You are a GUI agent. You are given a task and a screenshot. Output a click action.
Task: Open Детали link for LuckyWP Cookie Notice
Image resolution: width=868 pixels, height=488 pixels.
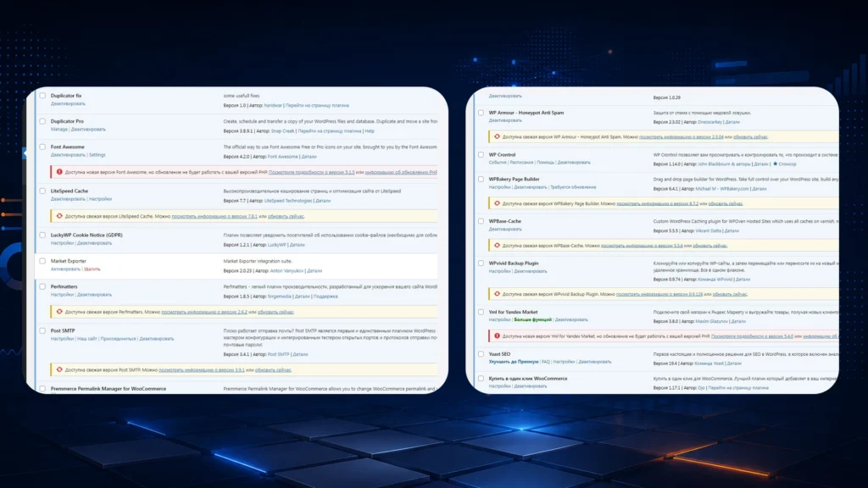tap(298, 245)
